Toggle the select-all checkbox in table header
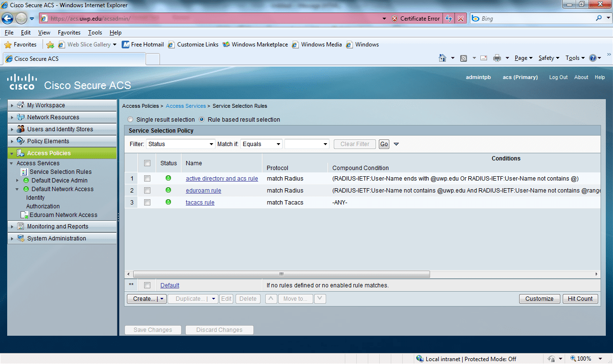Image resolution: width=613 pixels, height=364 pixels. (148, 163)
